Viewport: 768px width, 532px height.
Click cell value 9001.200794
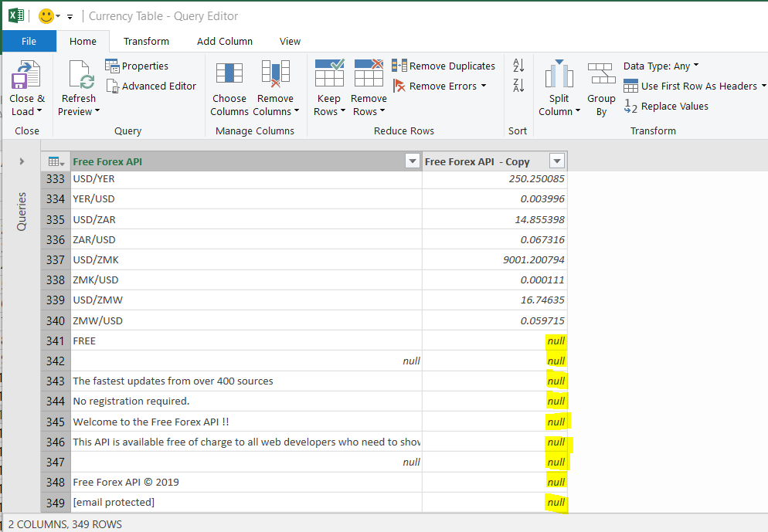[x=494, y=260]
